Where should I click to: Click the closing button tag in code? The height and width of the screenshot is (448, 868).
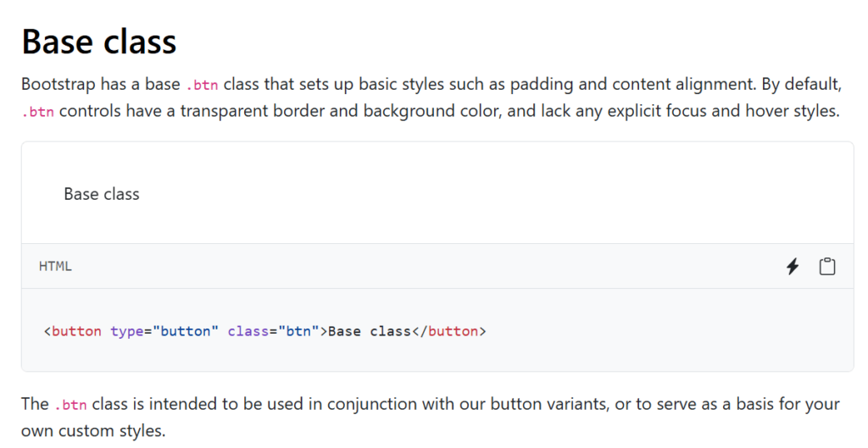click(x=448, y=331)
